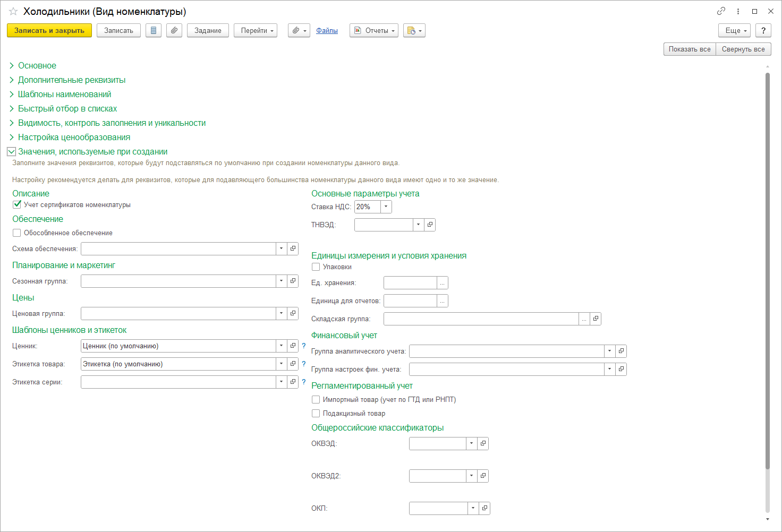Open the Ценник template with its open icon
The image size is (782, 532).
coord(293,346)
